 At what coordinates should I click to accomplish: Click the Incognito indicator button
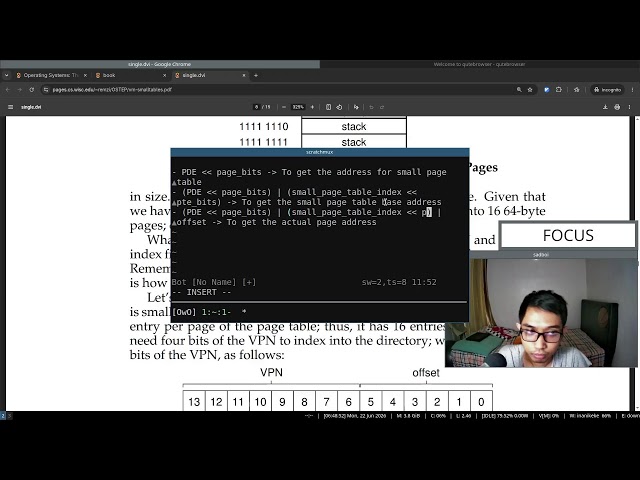[x=607, y=89]
